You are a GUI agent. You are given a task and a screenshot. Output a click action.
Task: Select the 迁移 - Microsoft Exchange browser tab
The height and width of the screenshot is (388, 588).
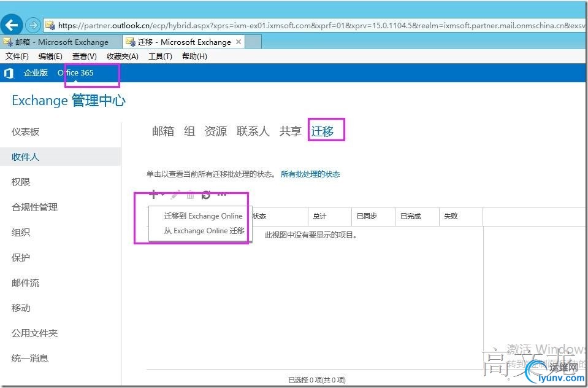pos(183,42)
